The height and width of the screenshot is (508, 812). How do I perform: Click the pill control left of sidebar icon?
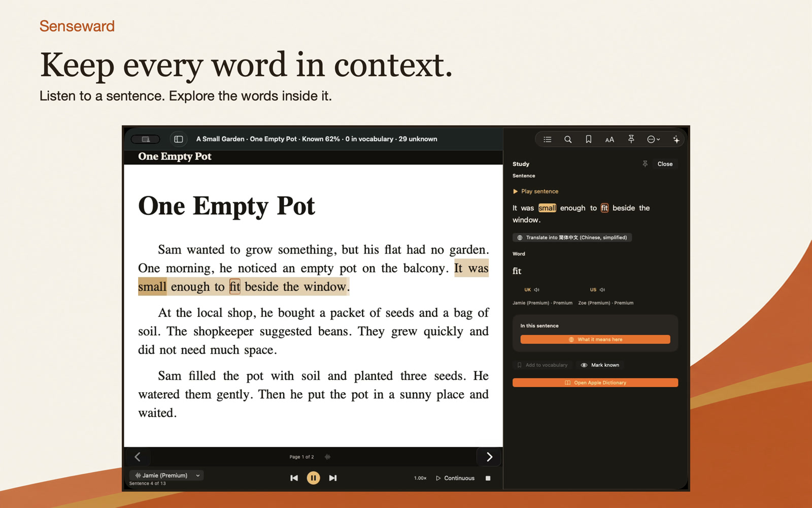pos(146,139)
